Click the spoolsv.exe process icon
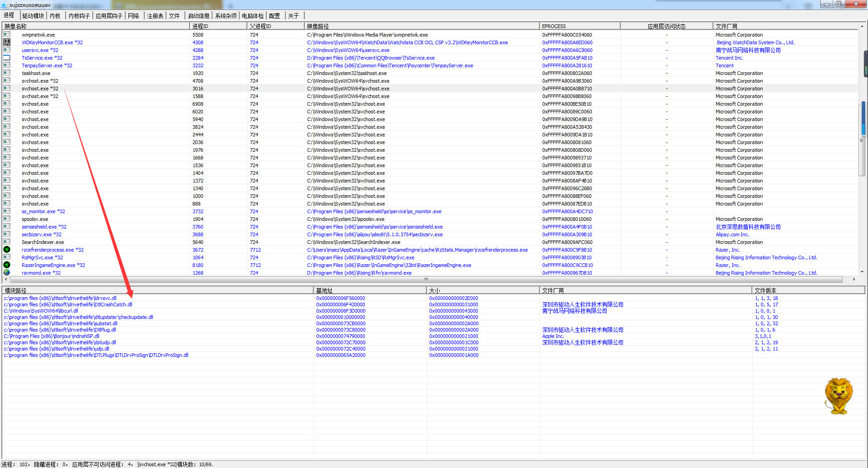Viewport: 868px width, 468px height. pyautogui.click(x=7, y=219)
